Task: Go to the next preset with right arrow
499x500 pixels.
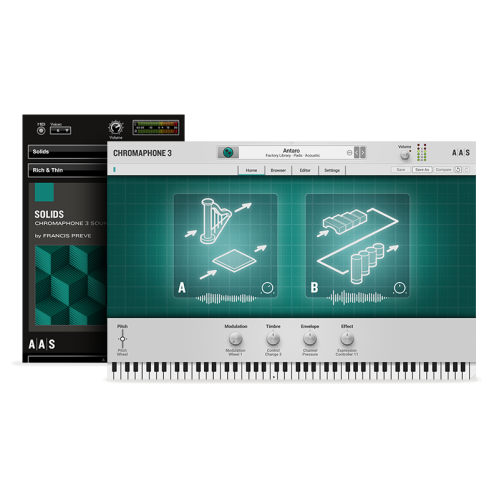Action: point(363,153)
